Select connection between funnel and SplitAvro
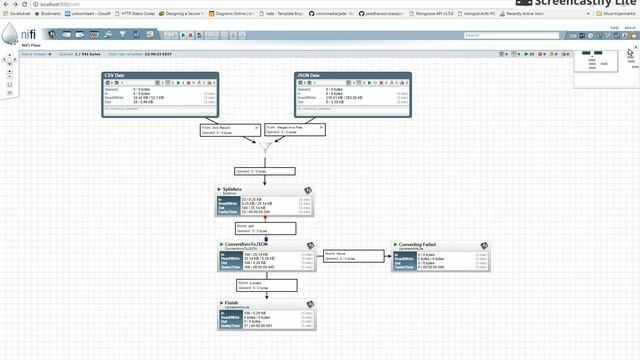This screenshot has height=360, width=640. pos(264,171)
